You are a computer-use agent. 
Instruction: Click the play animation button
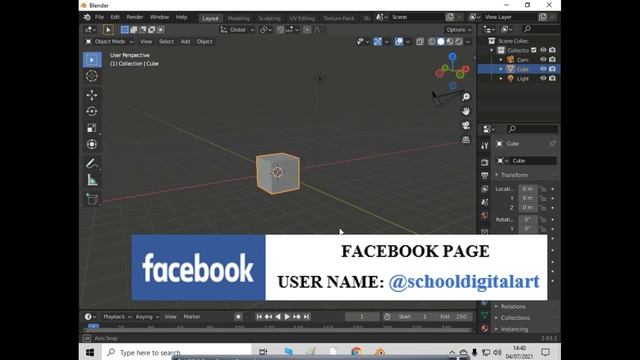click(x=287, y=317)
